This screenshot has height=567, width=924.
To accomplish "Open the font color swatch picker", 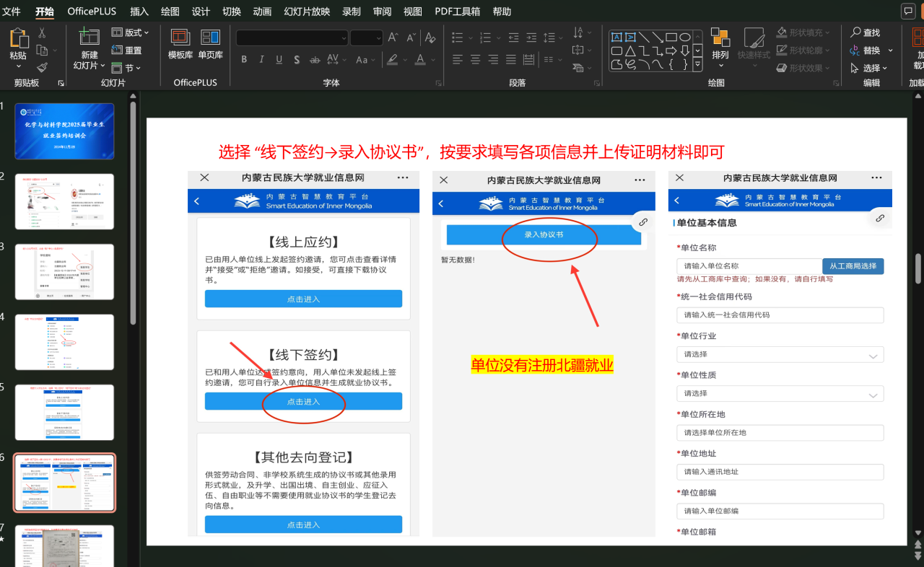I will [x=422, y=59].
